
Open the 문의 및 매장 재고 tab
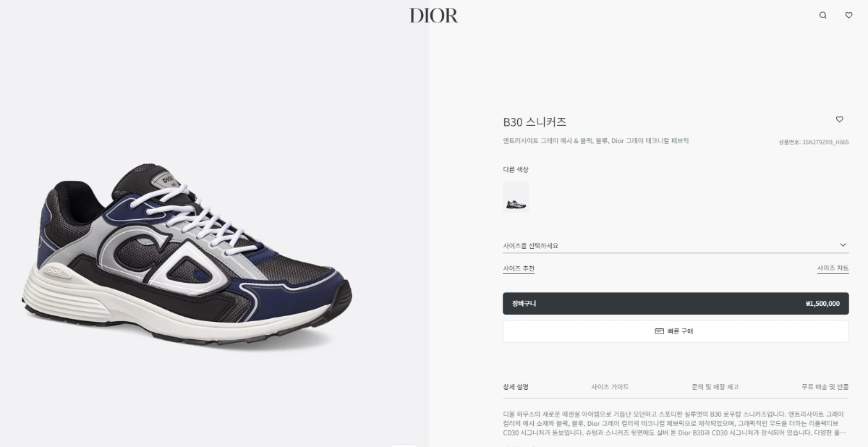[x=715, y=387]
